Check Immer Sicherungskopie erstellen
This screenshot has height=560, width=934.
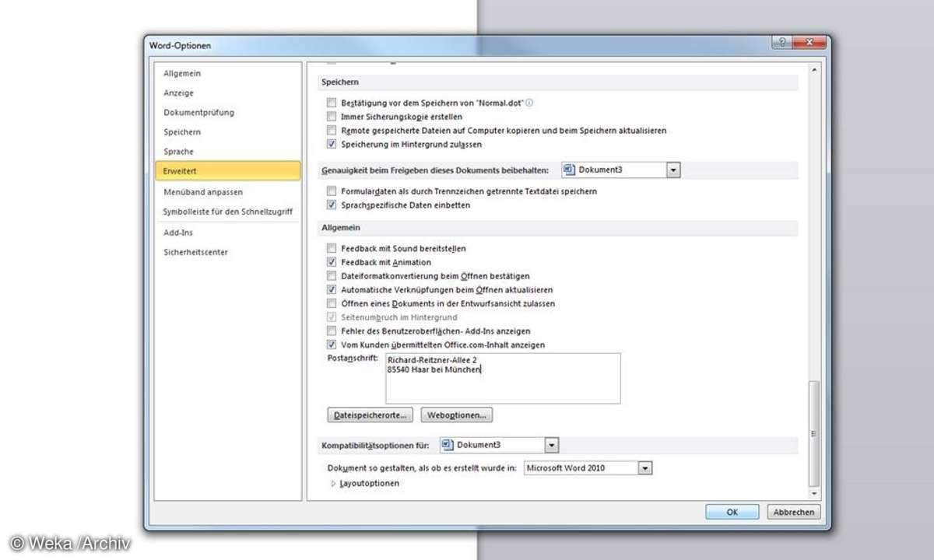tap(332, 117)
